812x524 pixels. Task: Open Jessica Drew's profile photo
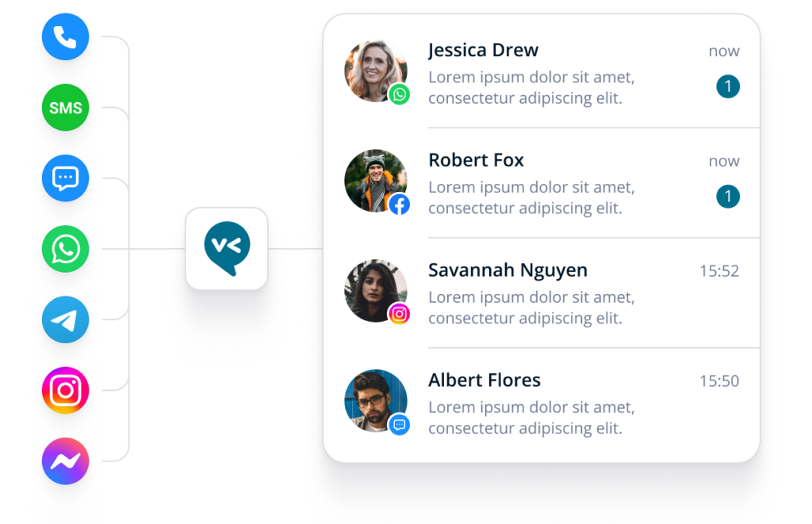pos(375,71)
